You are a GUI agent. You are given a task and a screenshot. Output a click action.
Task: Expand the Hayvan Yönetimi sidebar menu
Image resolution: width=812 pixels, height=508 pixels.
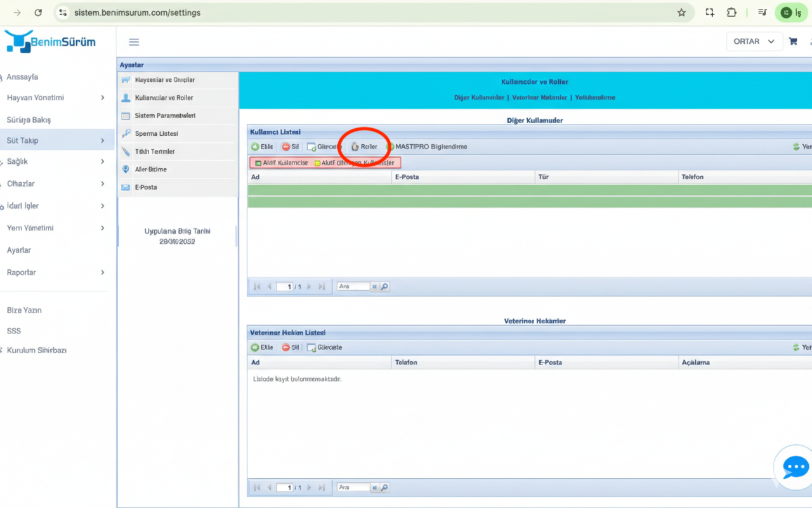point(56,98)
